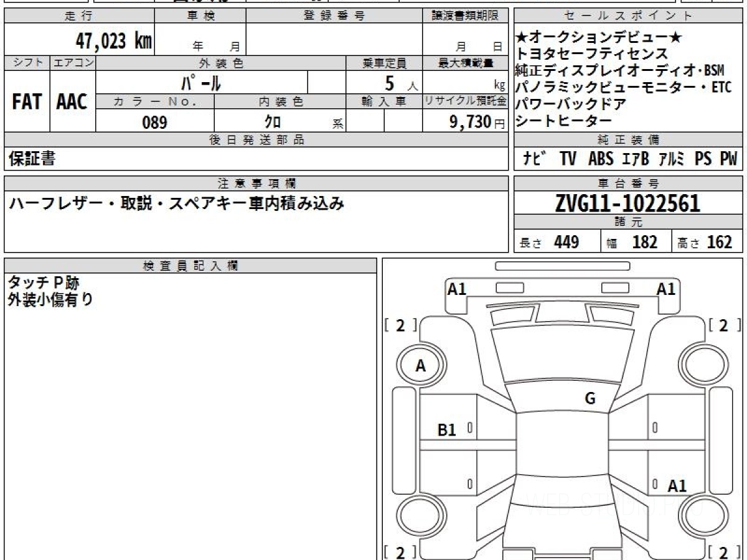Select the 後日発送部品 header
Screen dimensions: 747x560
pyautogui.click(x=256, y=140)
